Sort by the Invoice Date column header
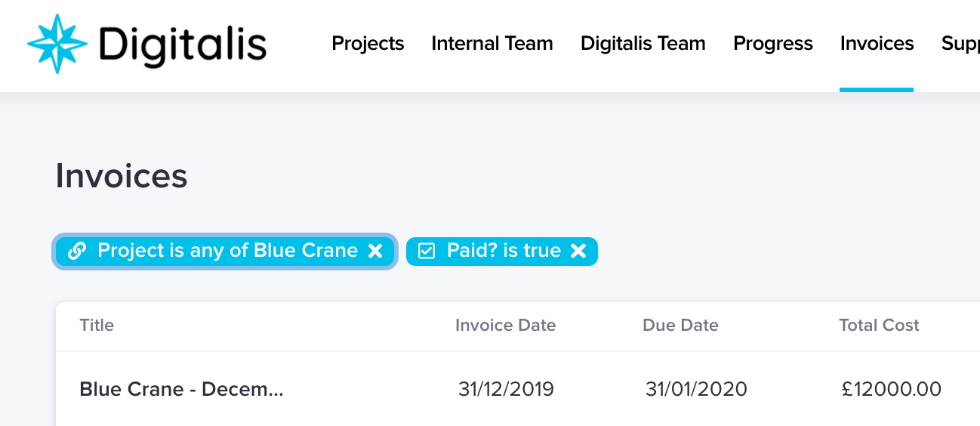 (506, 326)
